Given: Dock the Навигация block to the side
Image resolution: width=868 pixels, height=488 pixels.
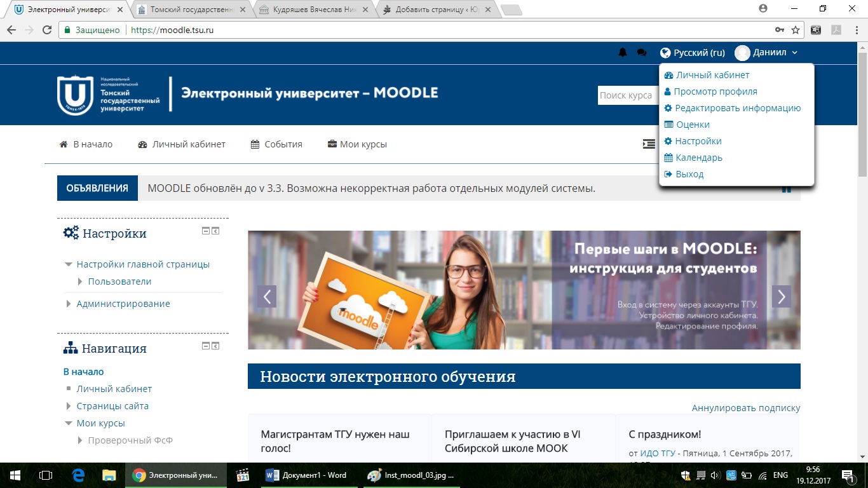Looking at the screenshot, I should (x=215, y=346).
